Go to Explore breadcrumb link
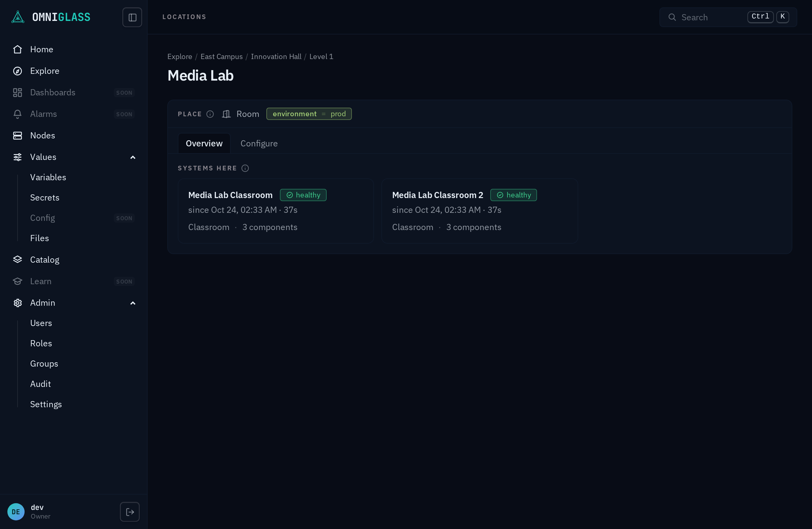Screen dimensions: 812x529 (180, 57)
